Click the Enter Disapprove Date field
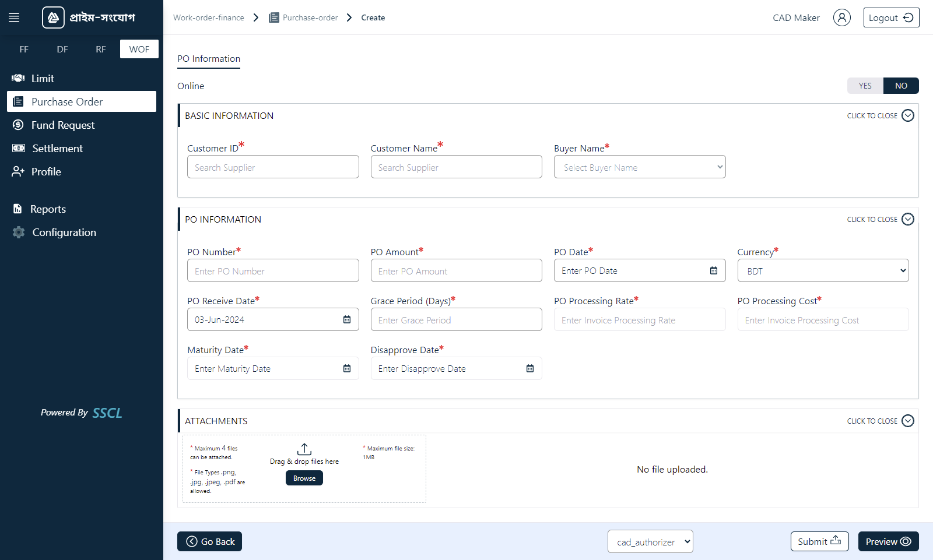Image resolution: width=933 pixels, height=560 pixels. point(456,369)
